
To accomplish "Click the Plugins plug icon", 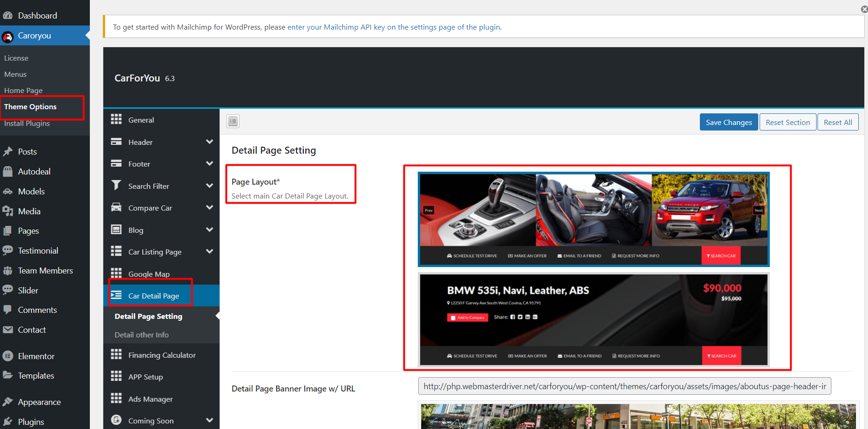I will point(7,422).
